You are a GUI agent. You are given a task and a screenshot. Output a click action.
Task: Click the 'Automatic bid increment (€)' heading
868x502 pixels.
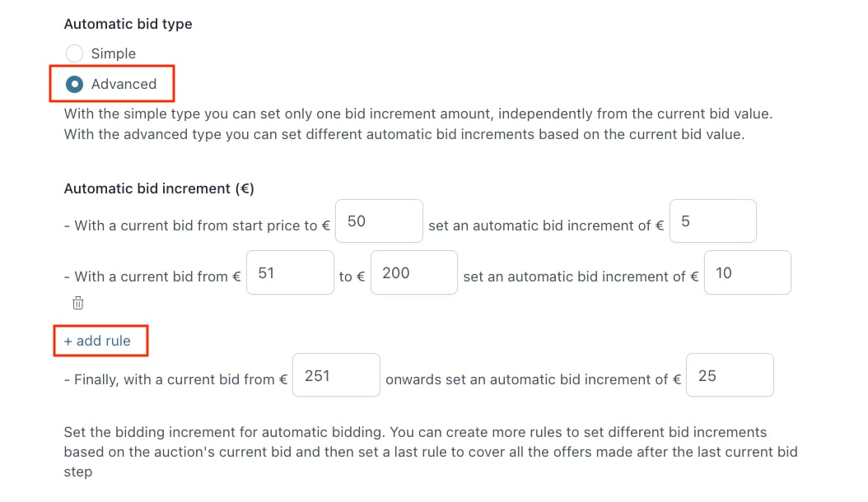tap(159, 188)
